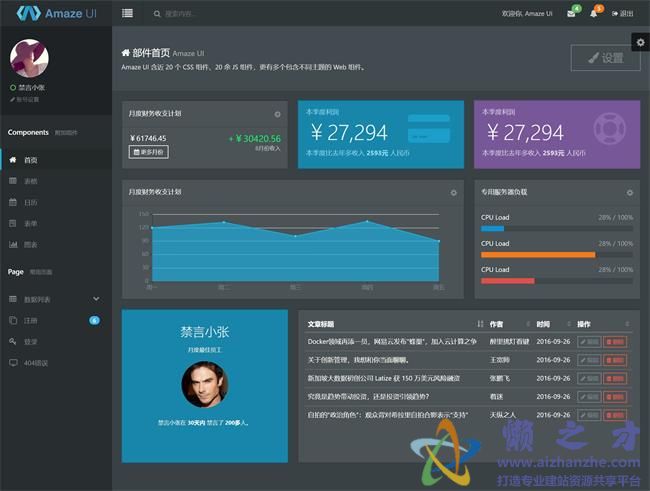Open 图表 in the sidebar

pyautogui.click(x=30, y=244)
